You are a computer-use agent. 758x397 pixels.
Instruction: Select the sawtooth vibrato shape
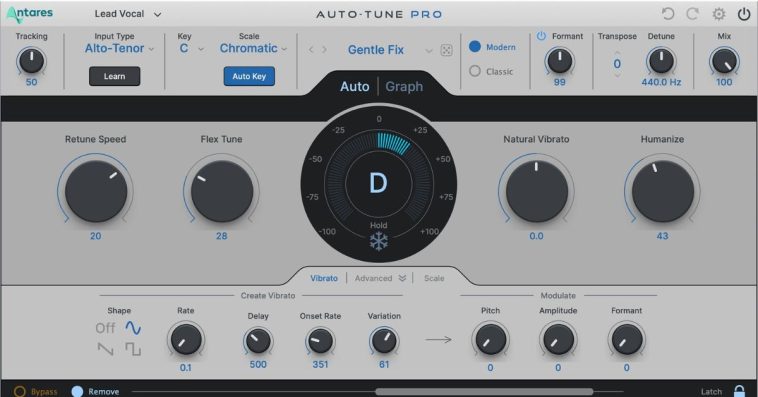pos(105,349)
